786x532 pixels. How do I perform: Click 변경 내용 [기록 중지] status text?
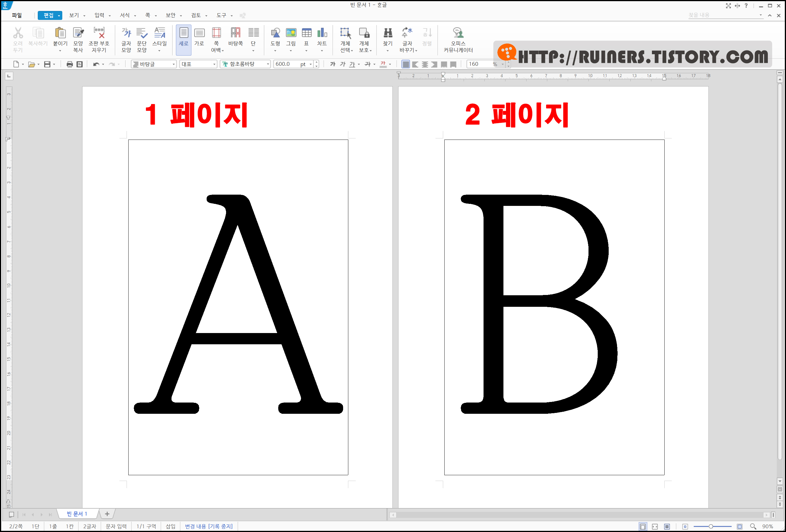pyautogui.click(x=209, y=526)
